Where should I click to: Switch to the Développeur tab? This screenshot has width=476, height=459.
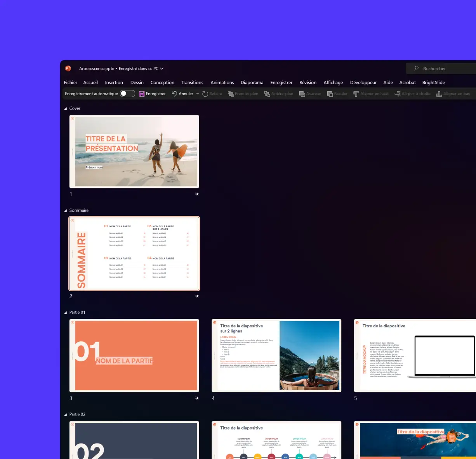coord(363,82)
